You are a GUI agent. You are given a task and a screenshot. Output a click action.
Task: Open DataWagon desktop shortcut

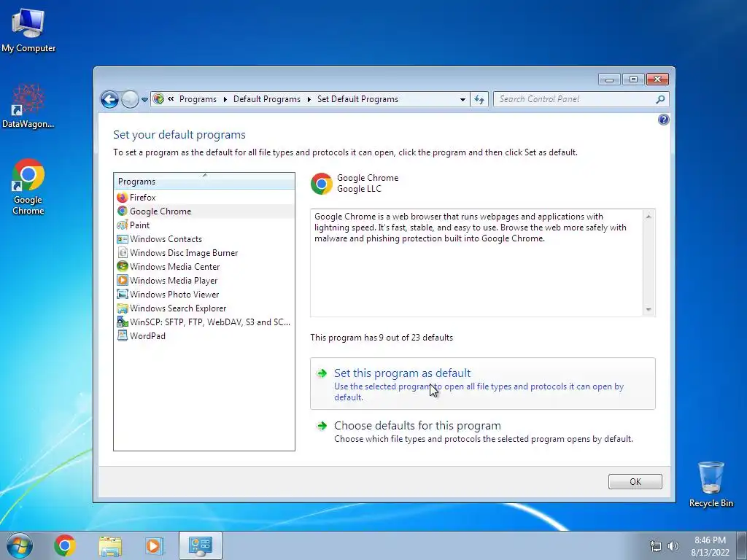[28, 106]
